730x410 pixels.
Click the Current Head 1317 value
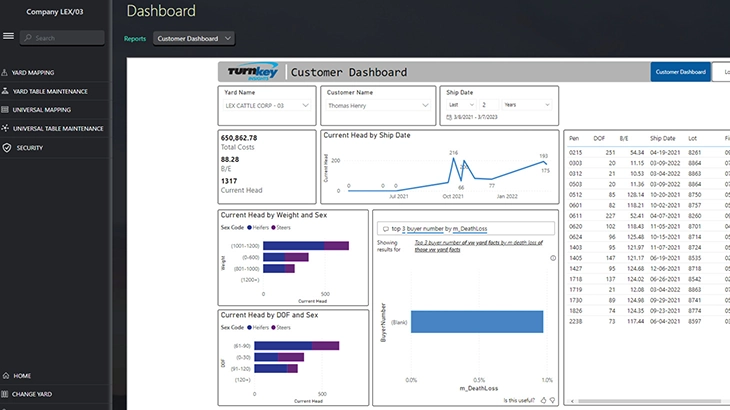(x=229, y=181)
